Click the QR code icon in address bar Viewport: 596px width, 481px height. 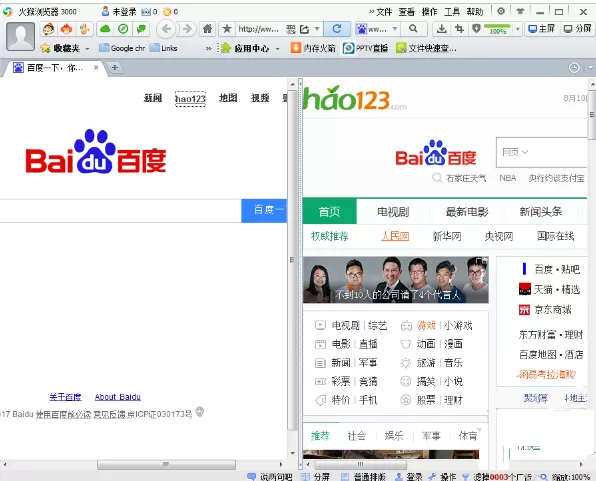coord(291,29)
